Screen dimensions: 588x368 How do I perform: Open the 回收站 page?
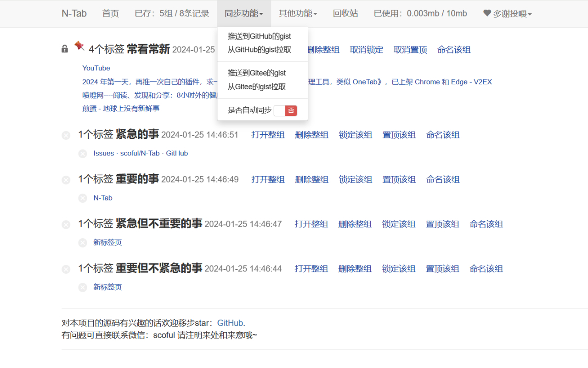345,13
